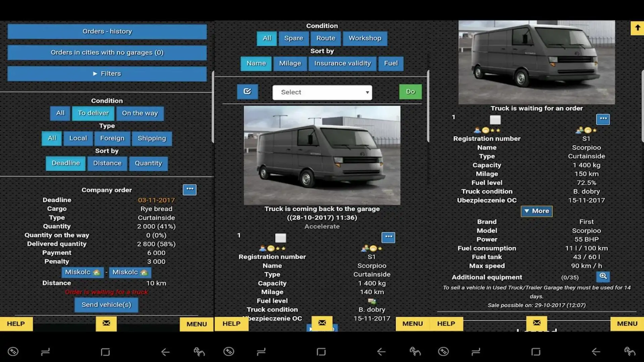Click the select-all checkmark icon
644x362 pixels.
[x=248, y=92]
